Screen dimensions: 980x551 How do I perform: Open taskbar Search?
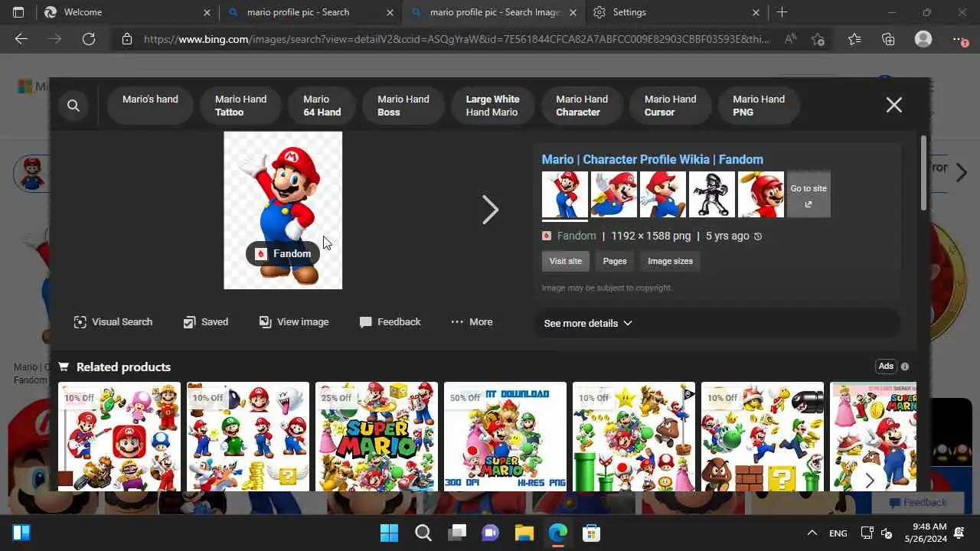423,533
